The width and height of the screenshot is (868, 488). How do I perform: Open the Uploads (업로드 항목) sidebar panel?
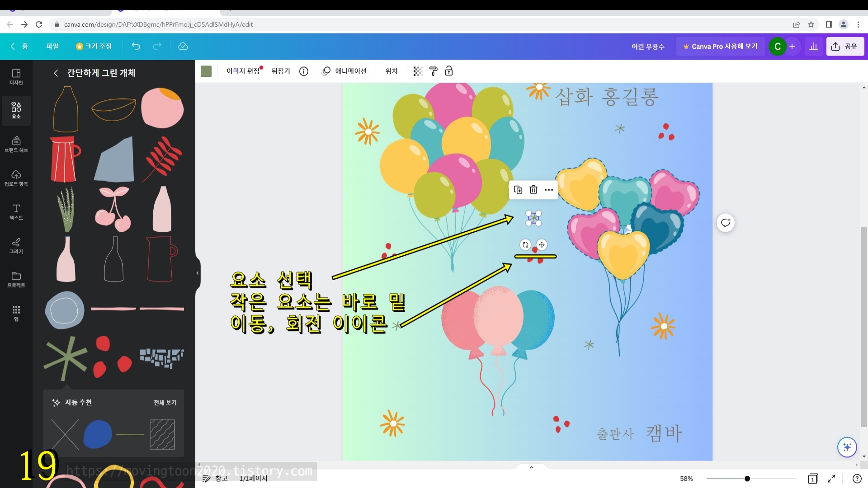tap(16, 178)
